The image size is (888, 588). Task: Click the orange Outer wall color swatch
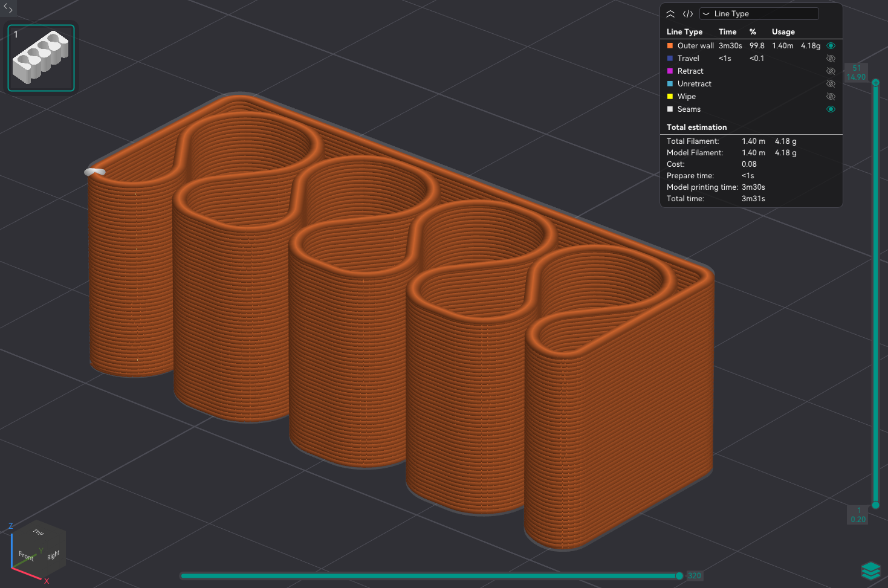670,46
